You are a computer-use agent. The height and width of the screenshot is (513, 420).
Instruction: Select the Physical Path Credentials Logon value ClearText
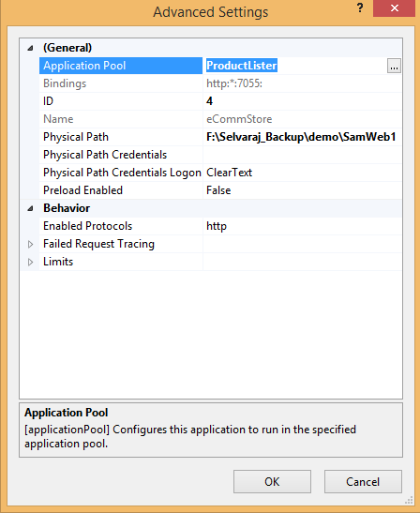coord(230,173)
